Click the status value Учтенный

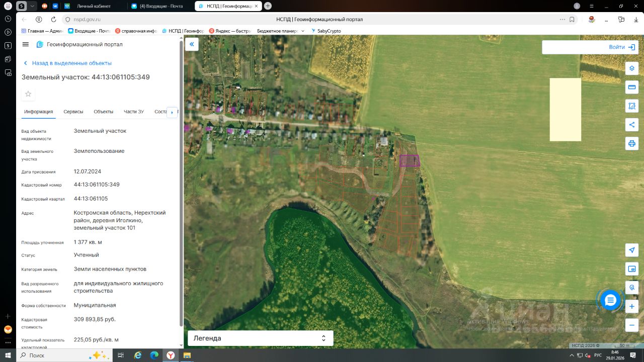(x=87, y=255)
